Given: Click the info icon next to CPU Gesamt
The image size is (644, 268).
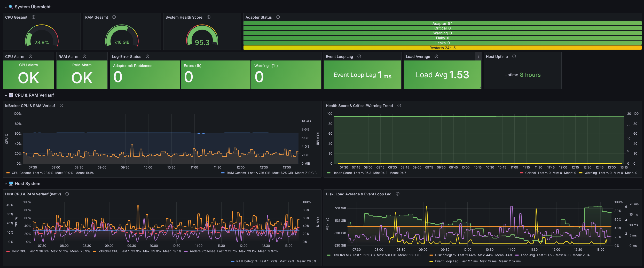Looking at the screenshot, I should (34, 17).
